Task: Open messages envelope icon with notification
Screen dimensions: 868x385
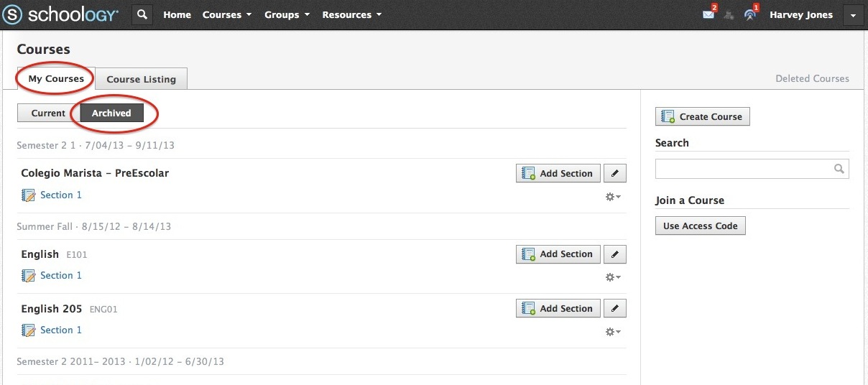Action: pos(708,14)
